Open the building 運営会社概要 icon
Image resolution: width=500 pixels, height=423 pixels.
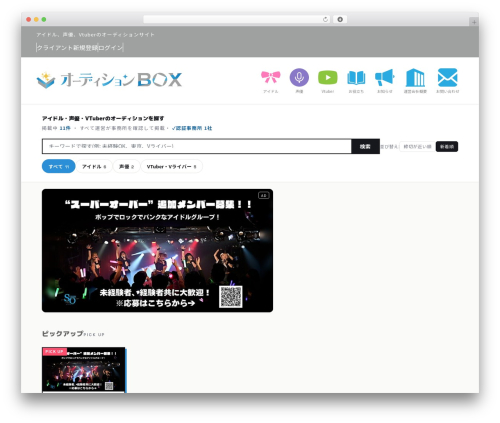pyautogui.click(x=415, y=78)
